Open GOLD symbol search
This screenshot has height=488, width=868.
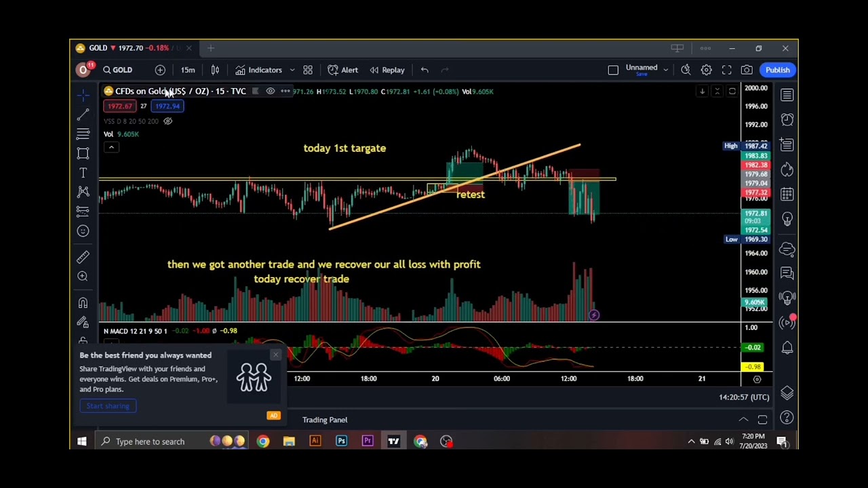[118, 70]
